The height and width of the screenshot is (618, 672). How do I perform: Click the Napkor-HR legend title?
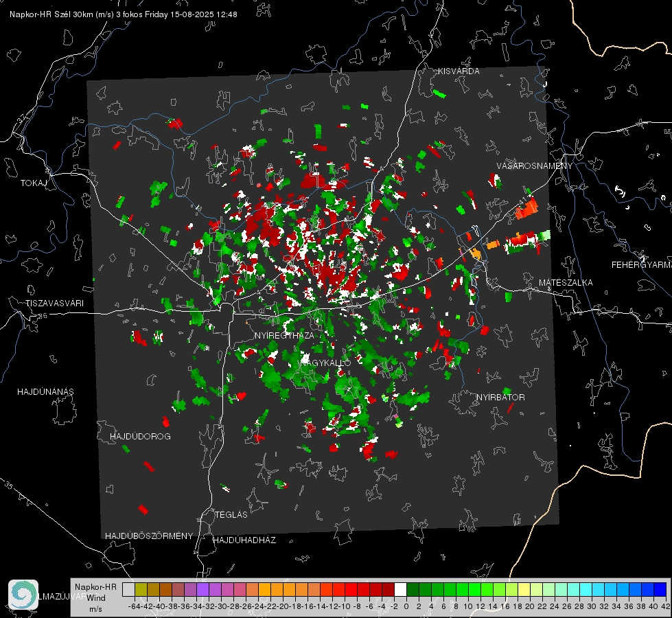[95, 587]
